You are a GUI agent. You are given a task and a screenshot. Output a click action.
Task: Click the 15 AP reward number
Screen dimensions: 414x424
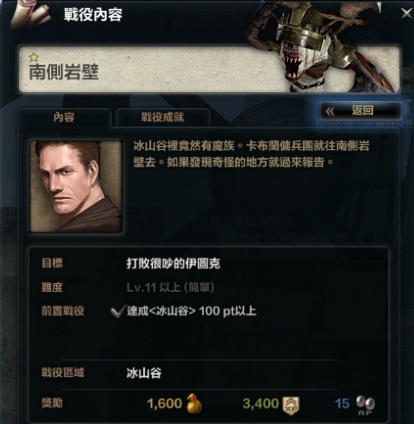[342, 404]
